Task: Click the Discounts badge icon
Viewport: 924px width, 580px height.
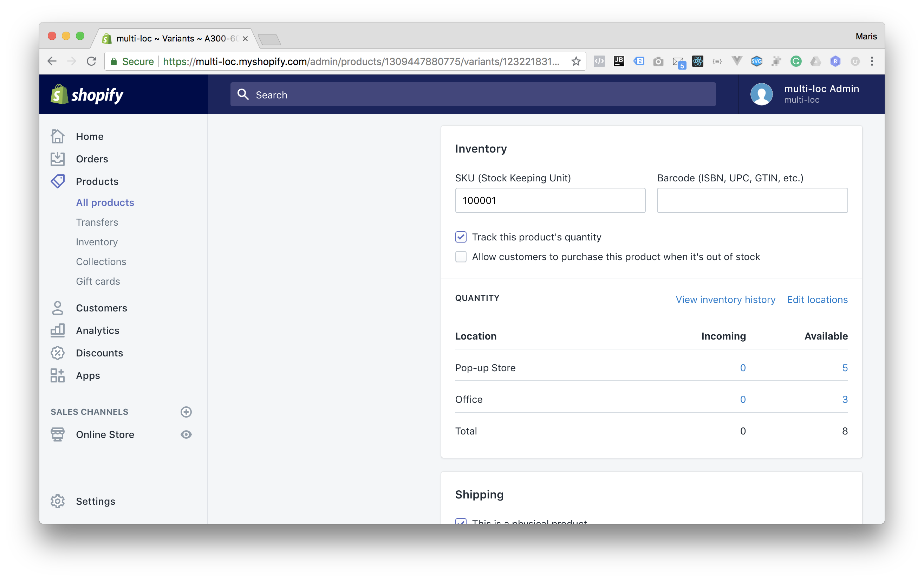Action: pos(58,353)
